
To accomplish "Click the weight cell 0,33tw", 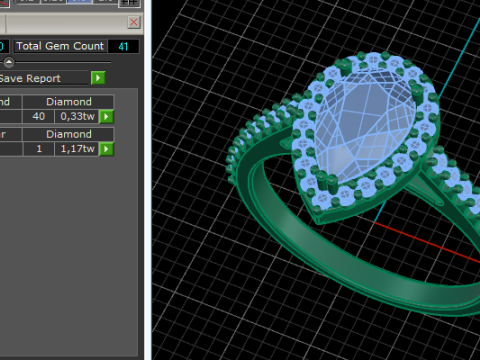I will [x=77, y=116].
